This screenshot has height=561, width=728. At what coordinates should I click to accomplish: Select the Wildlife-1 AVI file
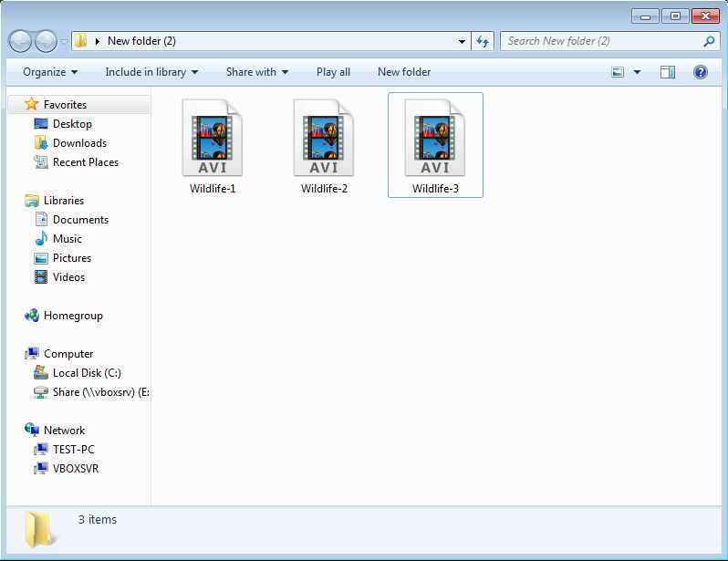coord(213,146)
